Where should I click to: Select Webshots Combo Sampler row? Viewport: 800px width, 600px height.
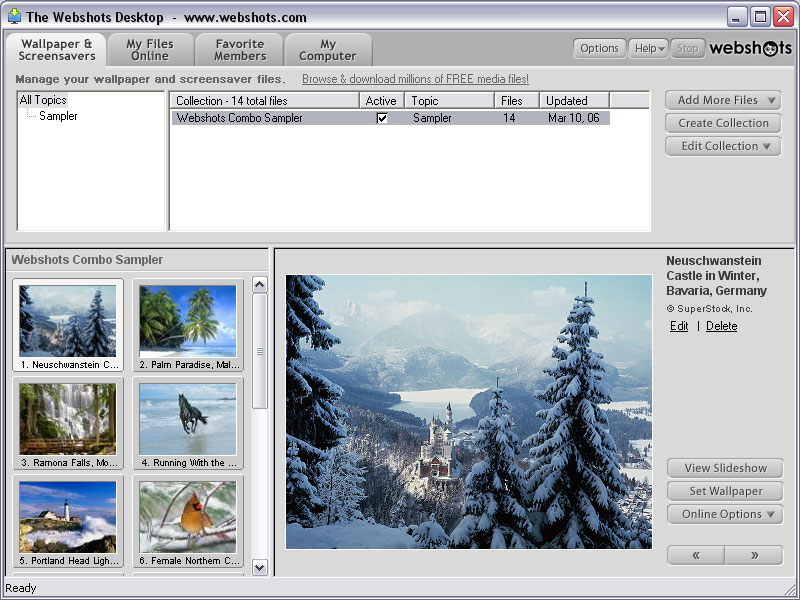(390, 118)
